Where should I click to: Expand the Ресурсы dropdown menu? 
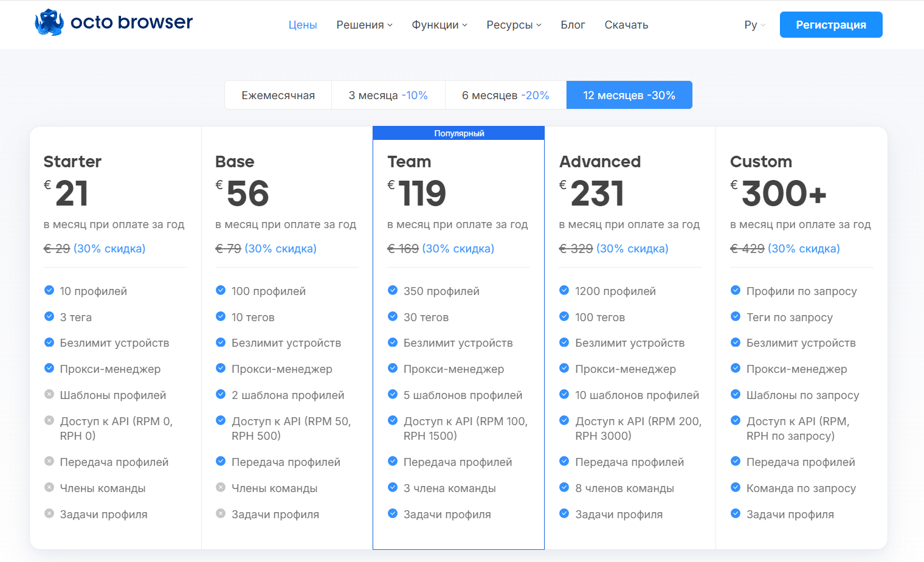point(514,25)
